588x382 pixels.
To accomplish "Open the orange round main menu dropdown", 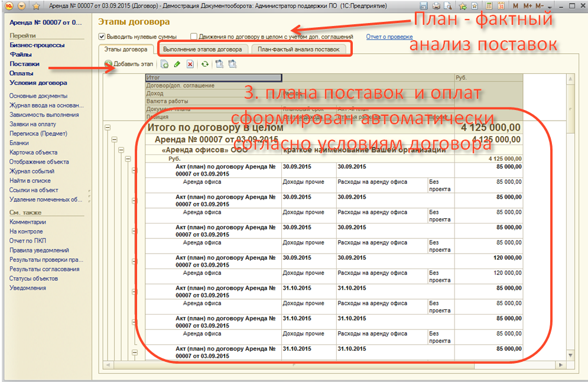I will point(22,6).
